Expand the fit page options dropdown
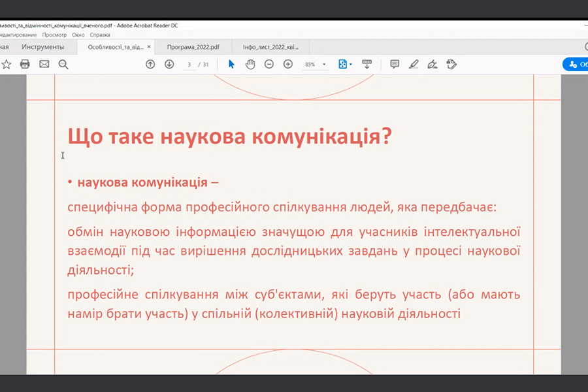 pyautogui.click(x=351, y=65)
